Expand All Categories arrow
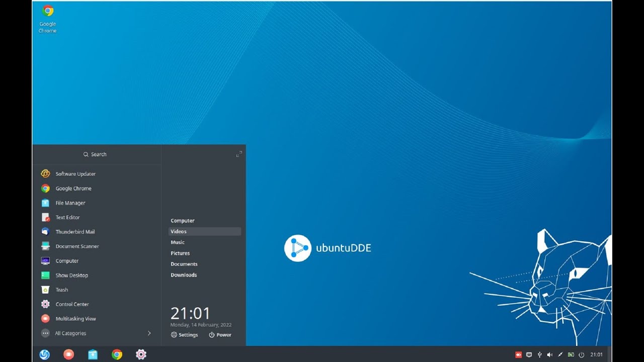 149,333
